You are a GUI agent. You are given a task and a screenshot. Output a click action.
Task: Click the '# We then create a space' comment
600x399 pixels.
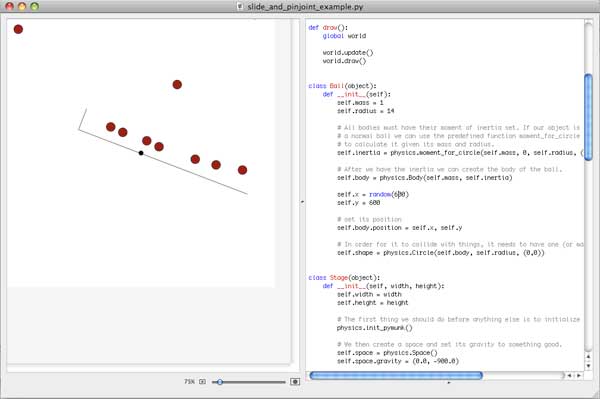point(449,345)
